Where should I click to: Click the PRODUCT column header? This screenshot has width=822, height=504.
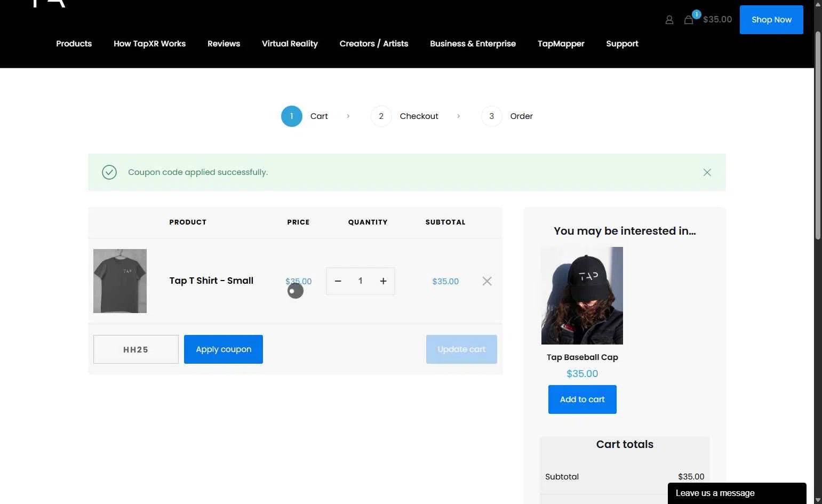pos(188,222)
